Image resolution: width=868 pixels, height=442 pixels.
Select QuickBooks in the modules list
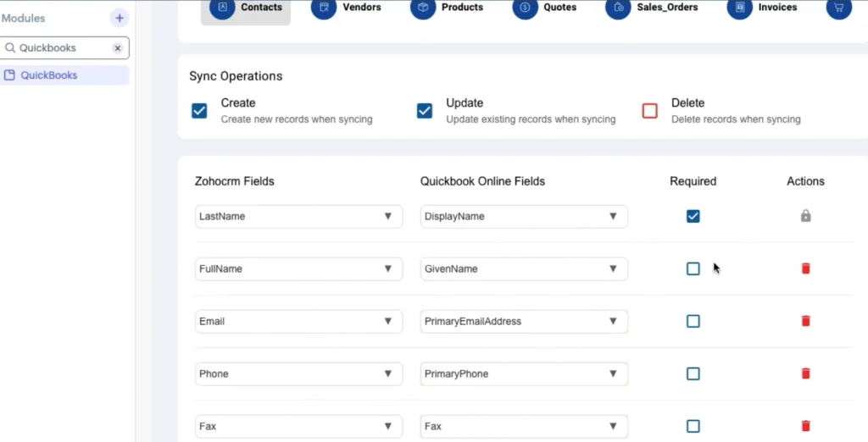64,75
